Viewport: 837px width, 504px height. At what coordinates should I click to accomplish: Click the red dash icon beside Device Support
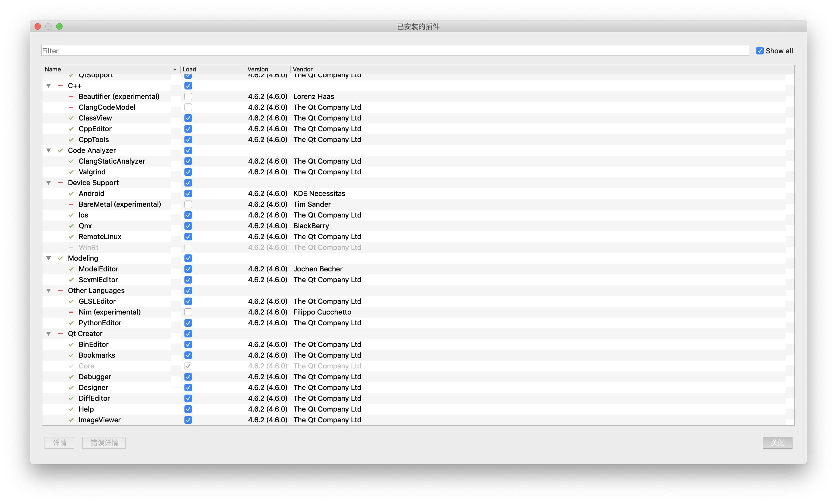(60, 183)
